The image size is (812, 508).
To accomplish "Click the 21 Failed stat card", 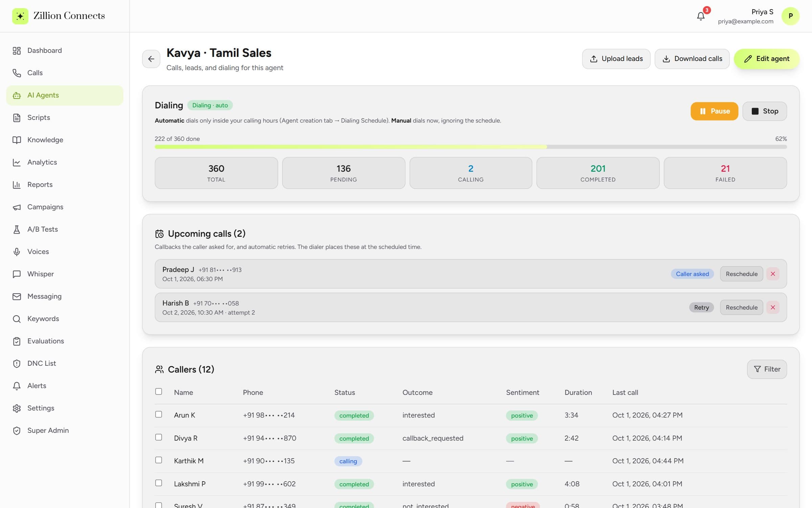I will (x=725, y=173).
